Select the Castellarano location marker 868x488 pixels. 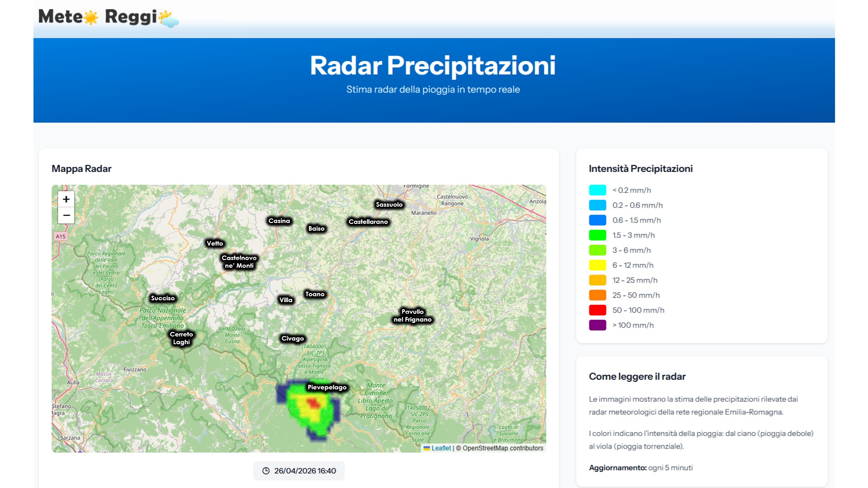pos(368,222)
